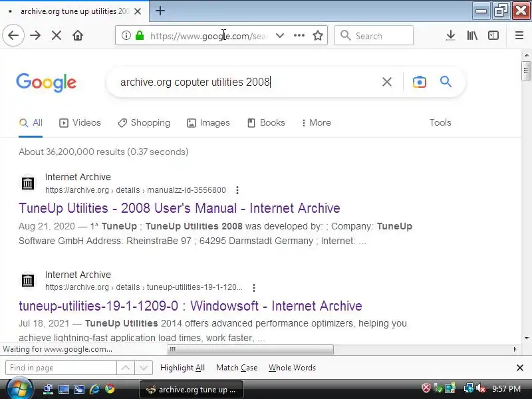Click the horizontal scrollbar thumb

[x=251, y=349]
